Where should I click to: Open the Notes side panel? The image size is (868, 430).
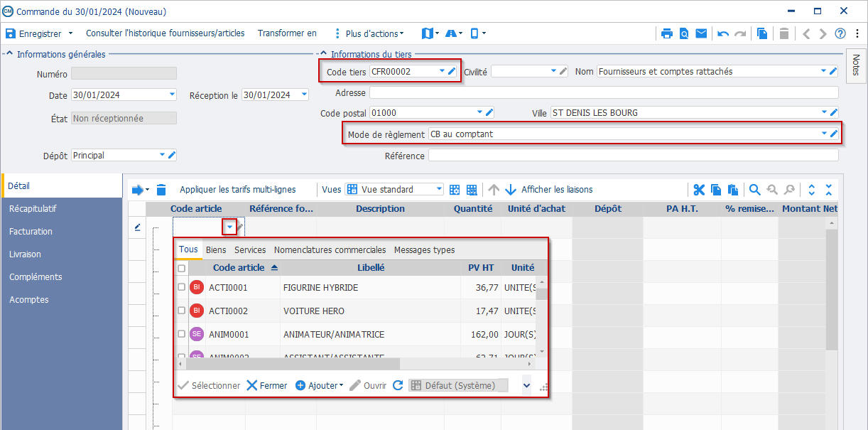855,65
